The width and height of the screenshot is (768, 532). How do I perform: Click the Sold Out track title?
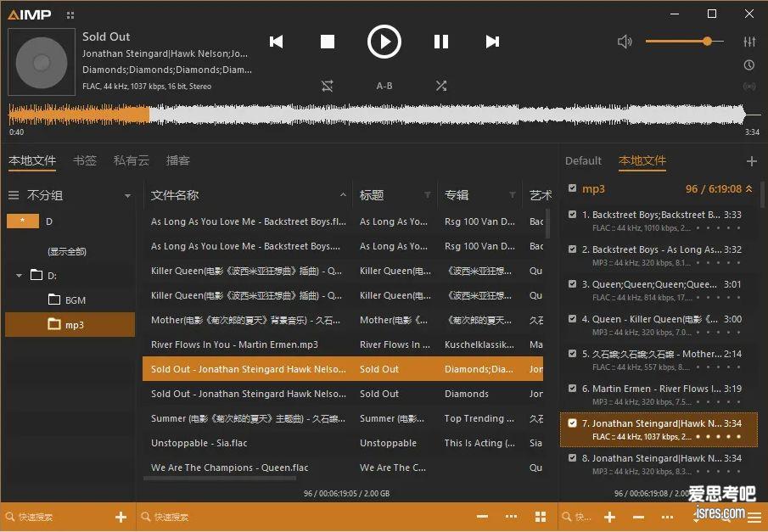(x=106, y=36)
